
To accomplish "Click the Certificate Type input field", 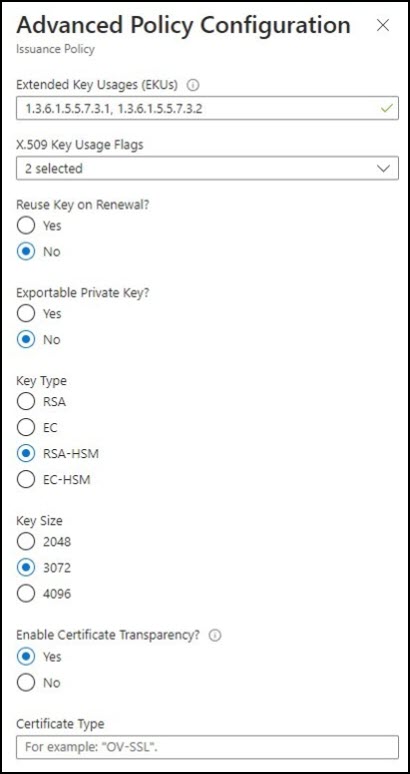I will coord(207,747).
